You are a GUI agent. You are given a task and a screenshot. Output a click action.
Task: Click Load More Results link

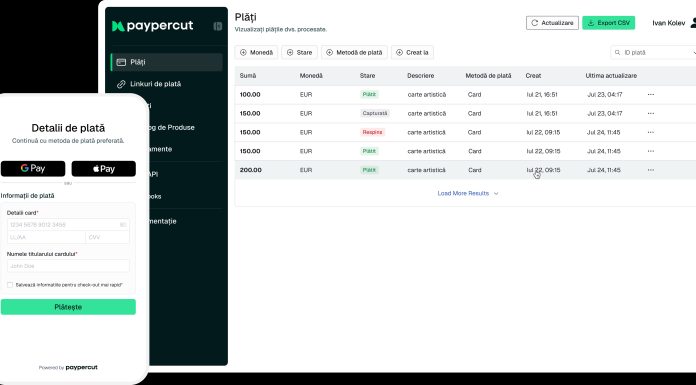(x=463, y=194)
